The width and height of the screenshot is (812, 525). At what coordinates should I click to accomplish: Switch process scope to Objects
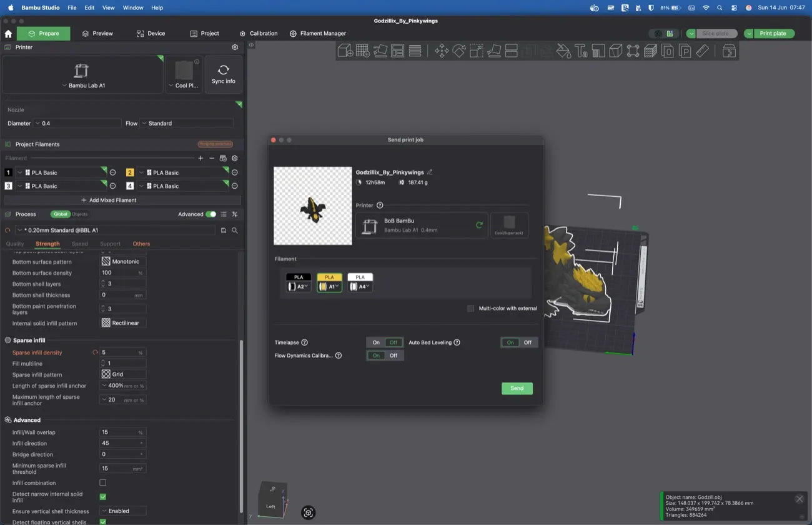[x=80, y=214]
